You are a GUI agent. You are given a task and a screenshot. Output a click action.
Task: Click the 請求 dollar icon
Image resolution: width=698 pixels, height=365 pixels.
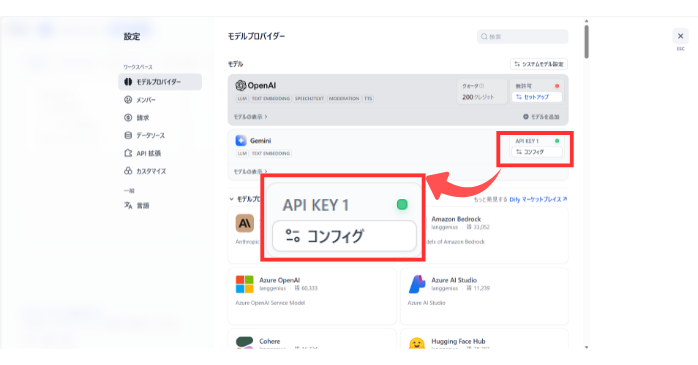(x=128, y=118)
